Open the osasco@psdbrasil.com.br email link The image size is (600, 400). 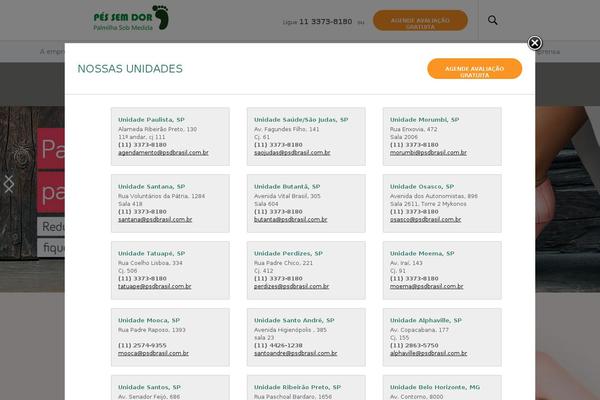click(426, 219)
